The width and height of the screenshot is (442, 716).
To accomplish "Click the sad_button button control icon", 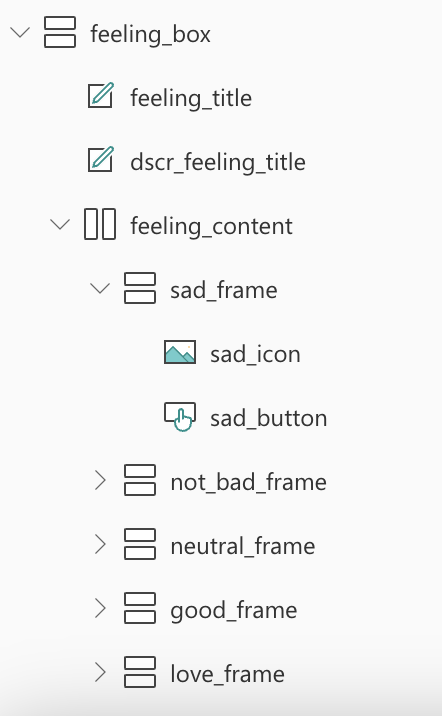I will pyautogui.click(x=180, y=417).
